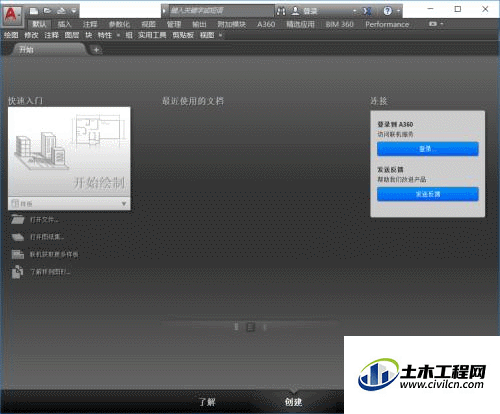The height and width of the screenshot is (414, 500).
Task: Click the online templates icon
Action: click(x=17, y=255)
